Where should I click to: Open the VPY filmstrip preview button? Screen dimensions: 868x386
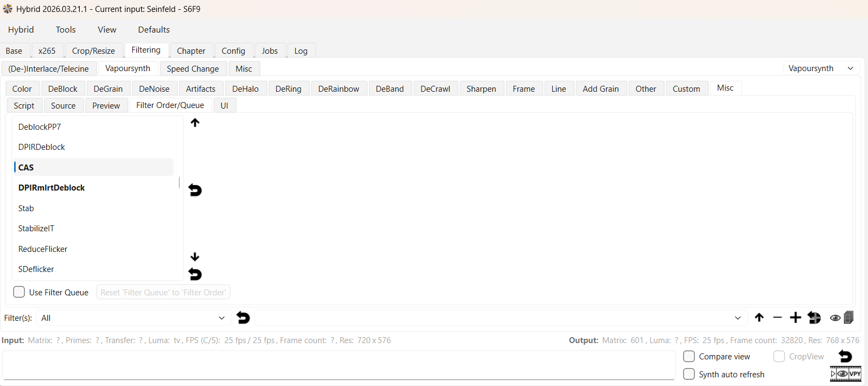846,374
